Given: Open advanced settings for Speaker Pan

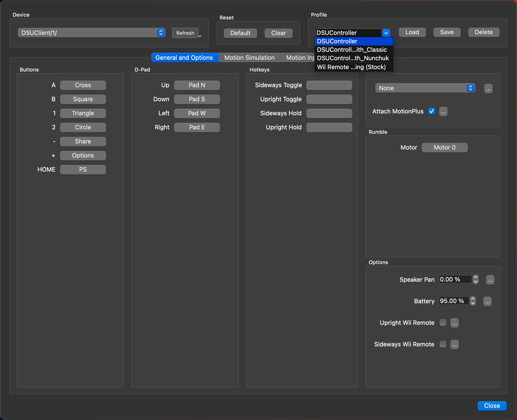Looking at the screenshot, I should 490,279.
